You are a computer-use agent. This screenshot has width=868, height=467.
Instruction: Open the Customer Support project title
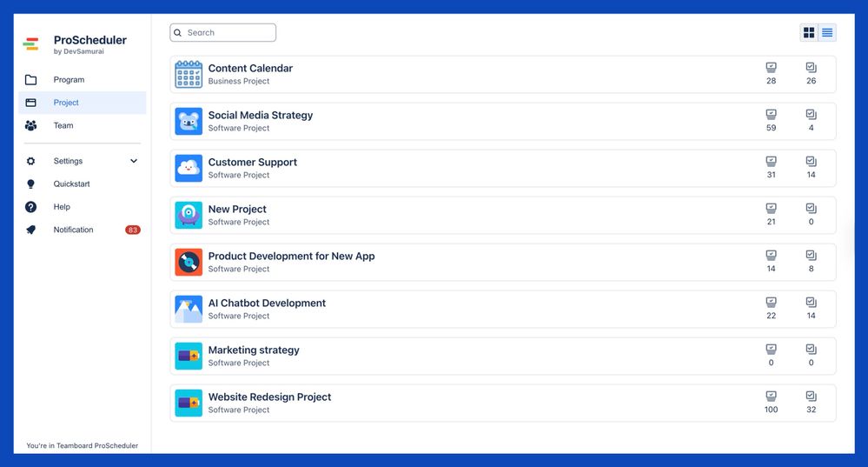coord(253,163)
